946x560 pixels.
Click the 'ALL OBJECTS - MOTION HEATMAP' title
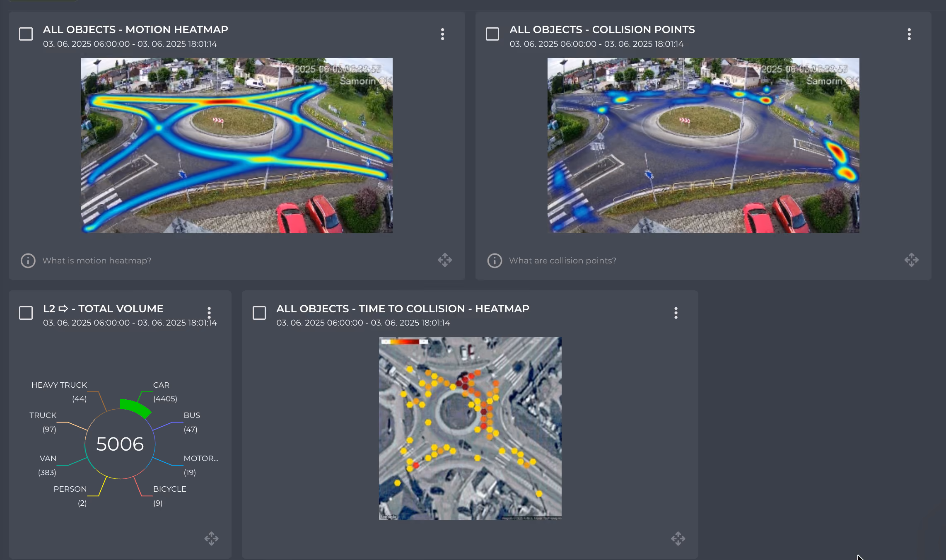pos(135,29)
